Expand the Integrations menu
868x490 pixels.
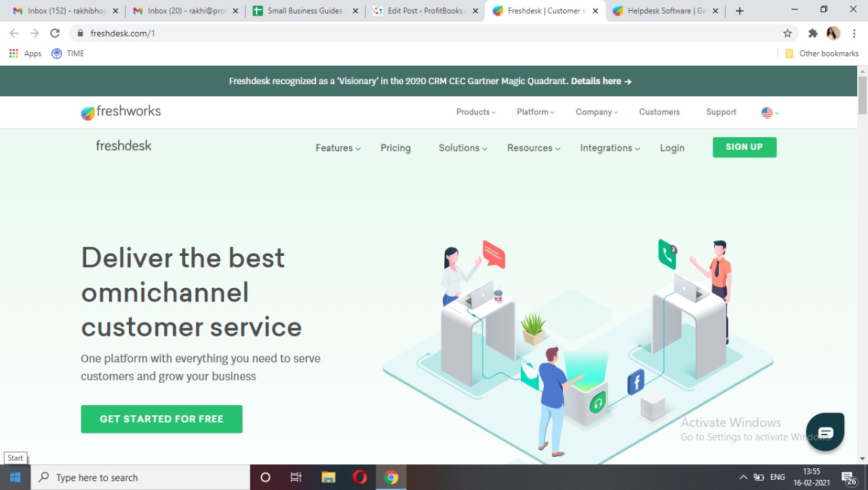tap(610, 148)
